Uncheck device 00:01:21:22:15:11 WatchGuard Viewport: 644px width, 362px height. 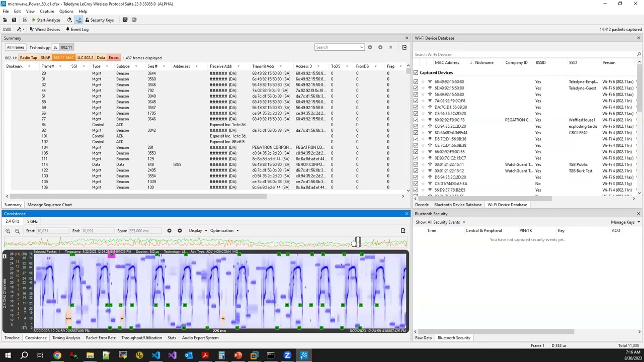416,164
